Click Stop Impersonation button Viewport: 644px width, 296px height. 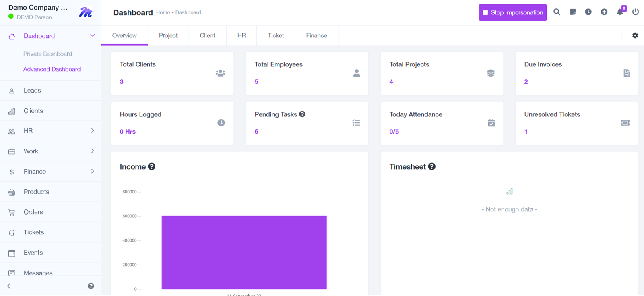coord(512,12)
